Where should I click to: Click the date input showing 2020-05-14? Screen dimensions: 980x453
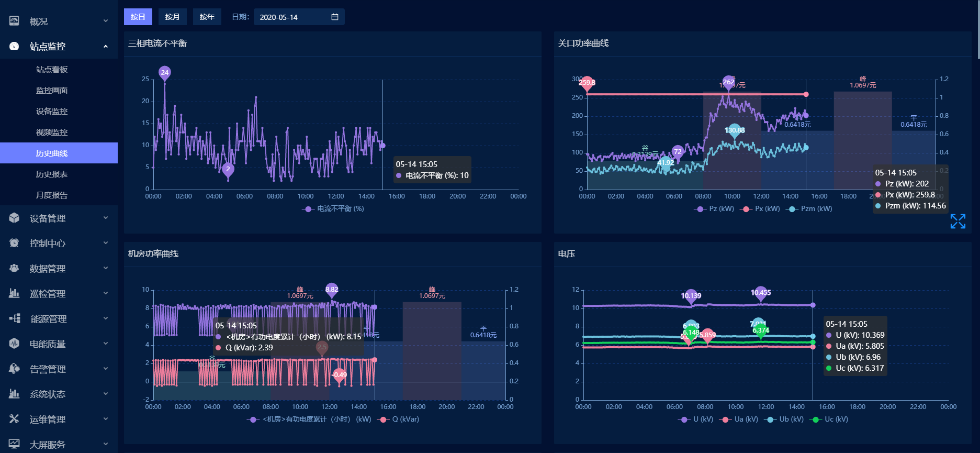click(x=293, y=17)
